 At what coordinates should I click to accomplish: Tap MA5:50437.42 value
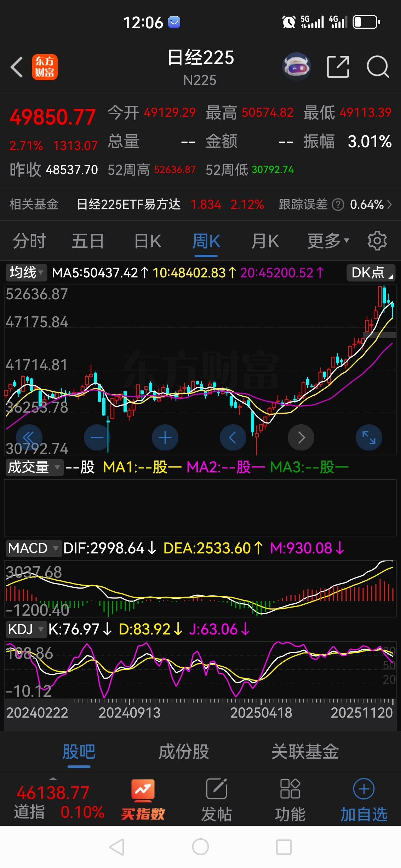(101, 273)
